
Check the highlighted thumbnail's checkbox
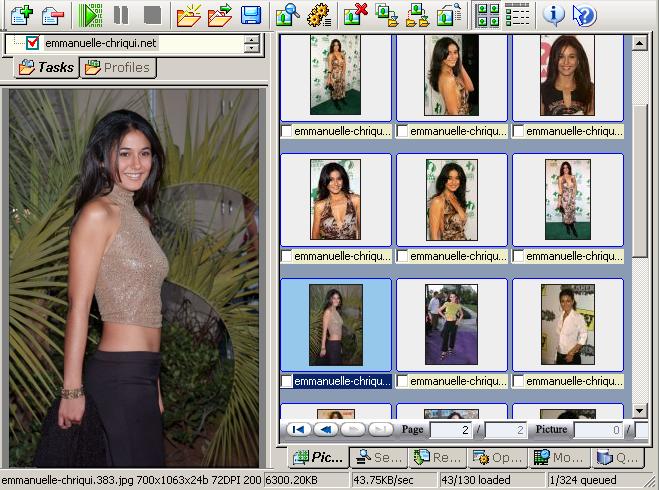pos(287,381)
